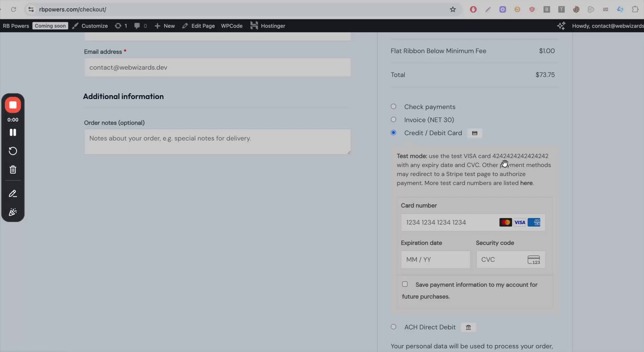Screen dimensions: 644x352
Task: Open the Extensions puzzle piece menu
Action: pyautogui.click(x=635, y=9)
